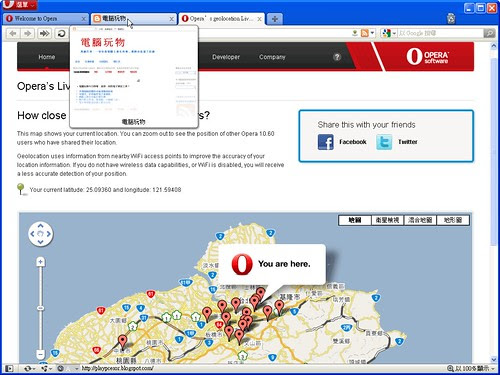Click the 電腦玩物 tab preview thumbnail

(x=134, y=77)
